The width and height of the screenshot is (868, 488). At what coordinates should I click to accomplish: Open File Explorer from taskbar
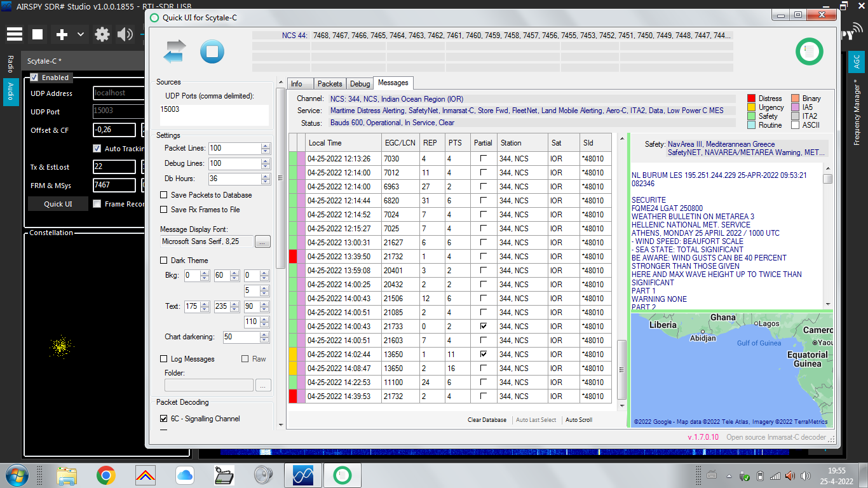[x=67, y=475]
